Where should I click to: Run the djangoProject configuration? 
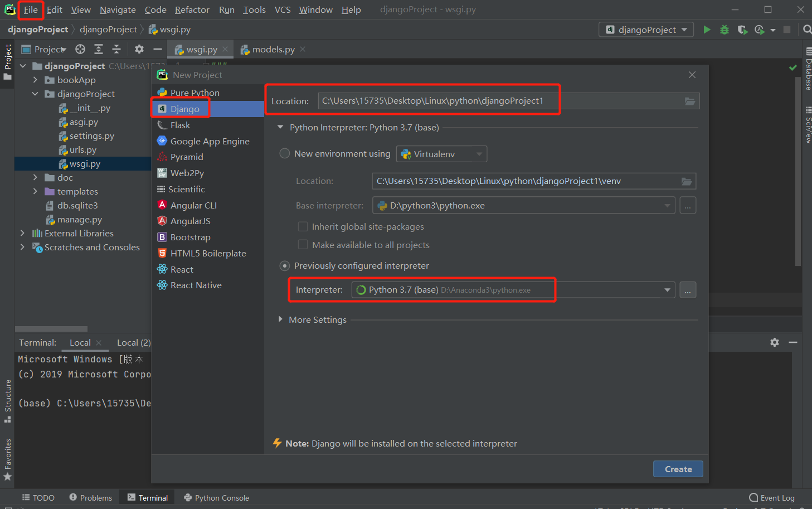click(x=707, y=30)
